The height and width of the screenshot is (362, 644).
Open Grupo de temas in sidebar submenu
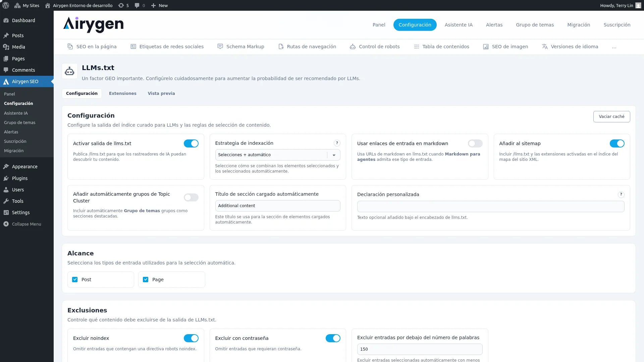click(19, 123)
